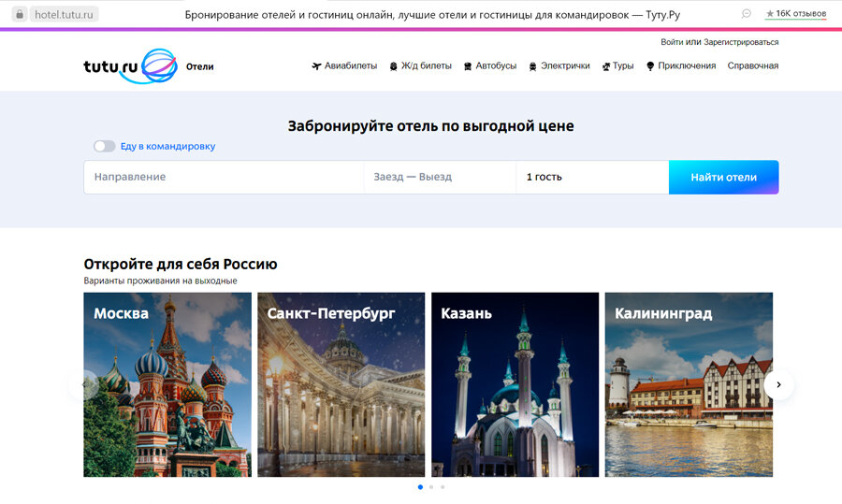Viewport: 842px width, 504px height.
Task: Click the commuter train icon beside Электрички
Action: point(532,66)
